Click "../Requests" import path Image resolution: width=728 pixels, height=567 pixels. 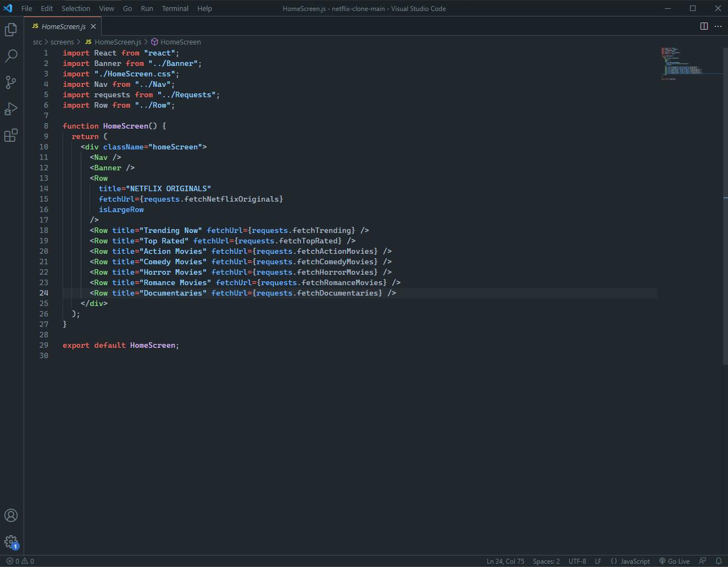pyautogui.click(x=186, y=94)
